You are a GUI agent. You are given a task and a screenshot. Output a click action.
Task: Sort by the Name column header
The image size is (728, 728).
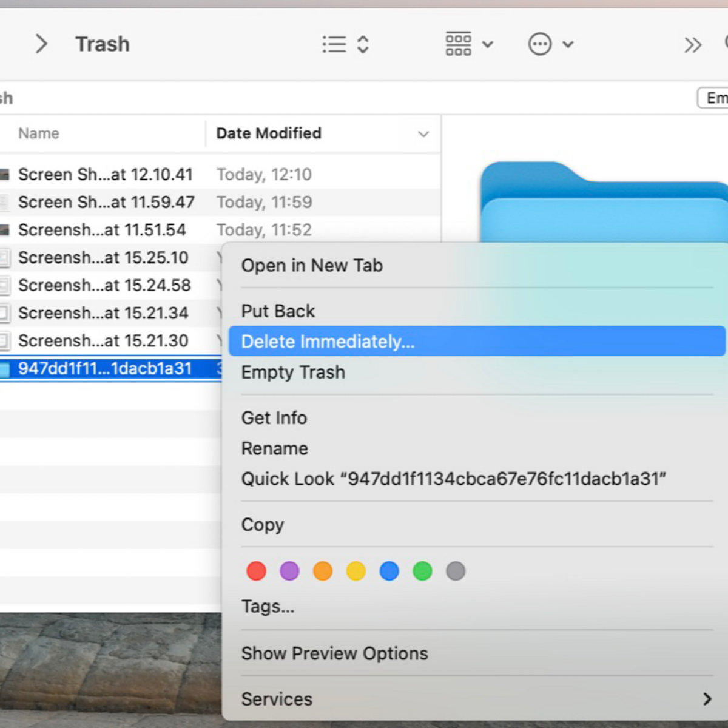click(39, 133)
